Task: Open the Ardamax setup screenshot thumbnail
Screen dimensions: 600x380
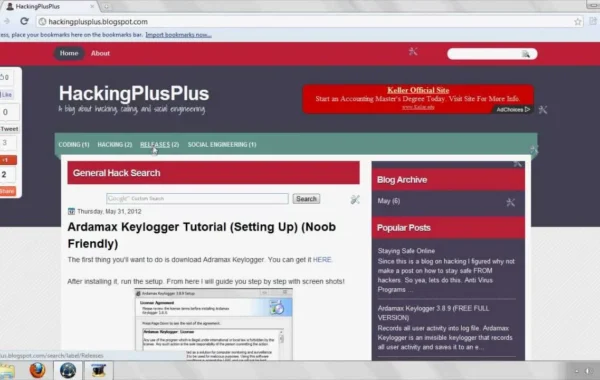Action: [214, 325]
